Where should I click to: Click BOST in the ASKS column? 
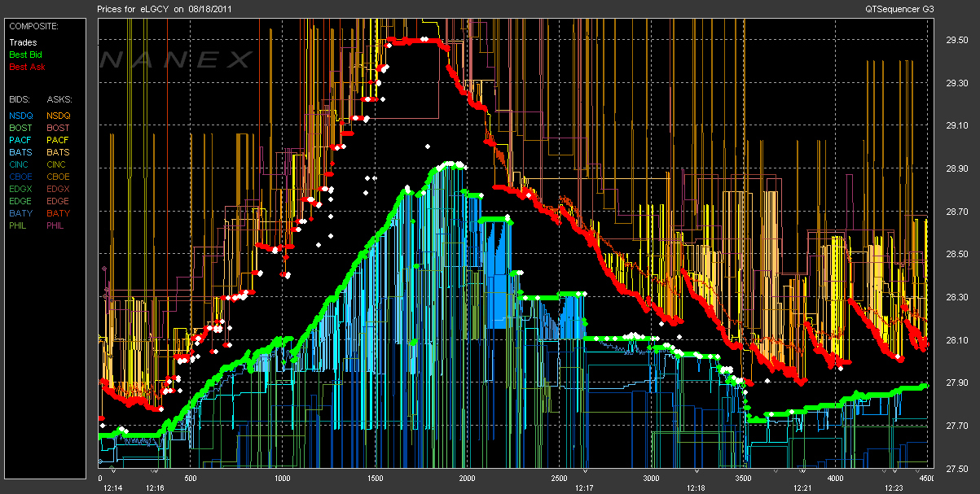pyautogui.click(x=59, y=128)
